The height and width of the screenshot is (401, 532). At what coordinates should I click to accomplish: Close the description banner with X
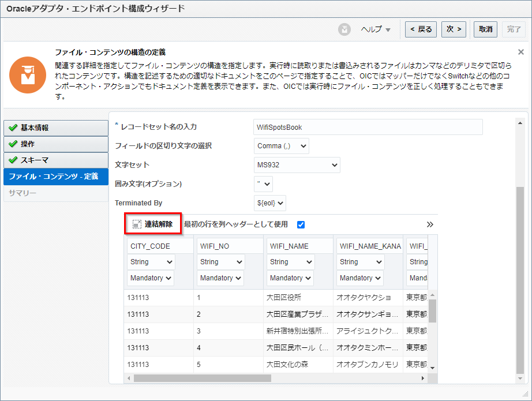pyautogui.click(x=520, y=52)
